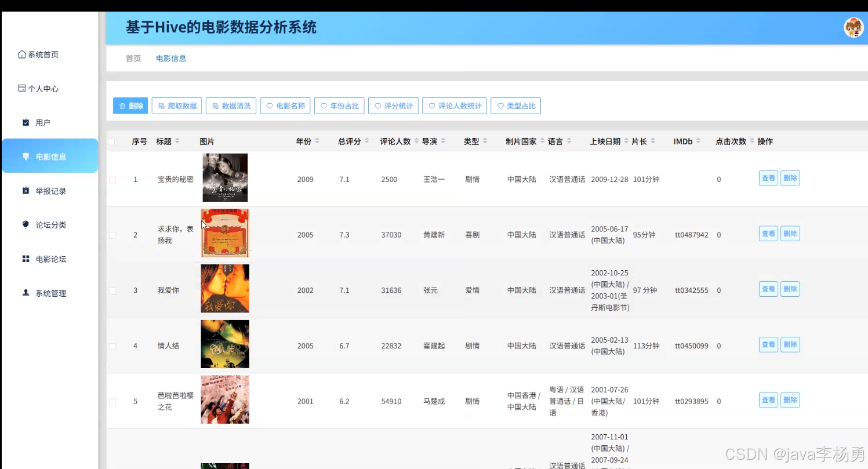Click the icon beside 电影信息 in sidebar
Viewport: 868px width, 469px height.
26,157
